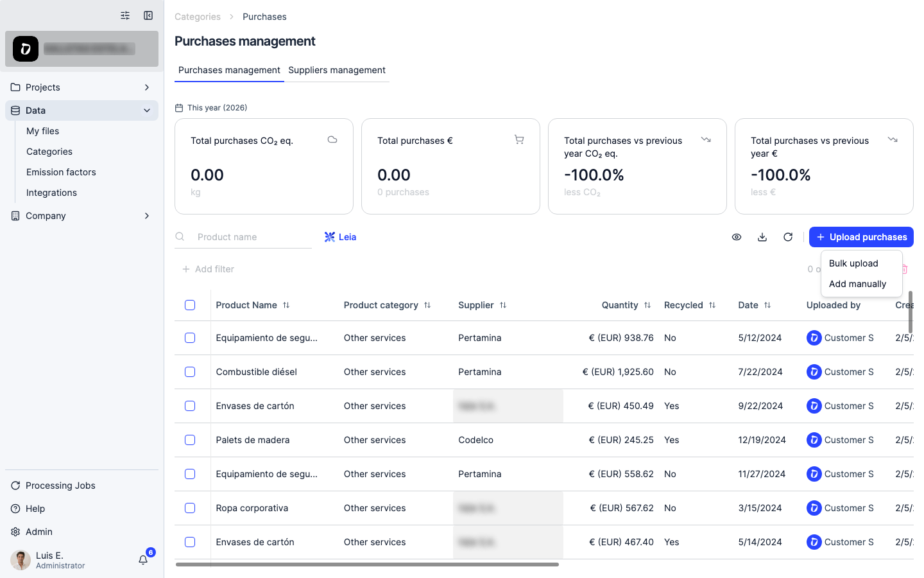Check the Combustible diésel row checkbox
Screen dimensions: 924x578
tap(190, 372)
